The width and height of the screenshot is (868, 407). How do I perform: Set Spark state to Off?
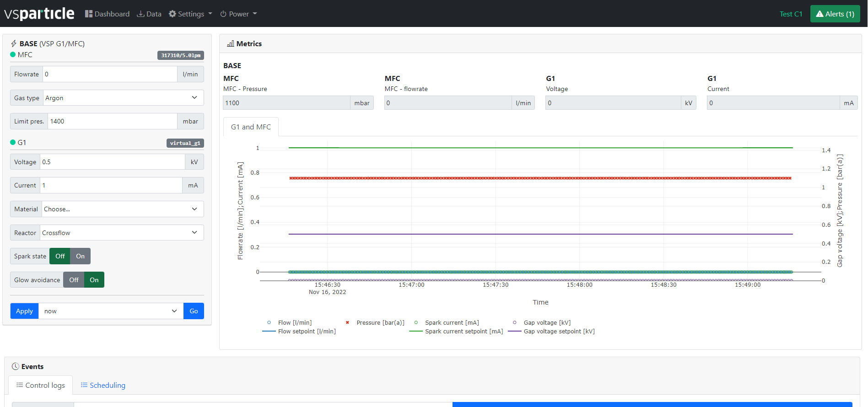coord(60,256)
